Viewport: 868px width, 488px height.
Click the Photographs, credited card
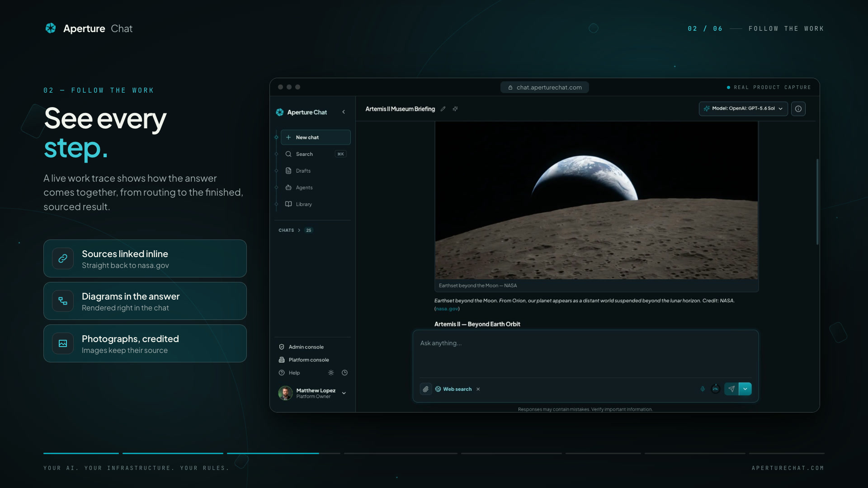point(145,343)
